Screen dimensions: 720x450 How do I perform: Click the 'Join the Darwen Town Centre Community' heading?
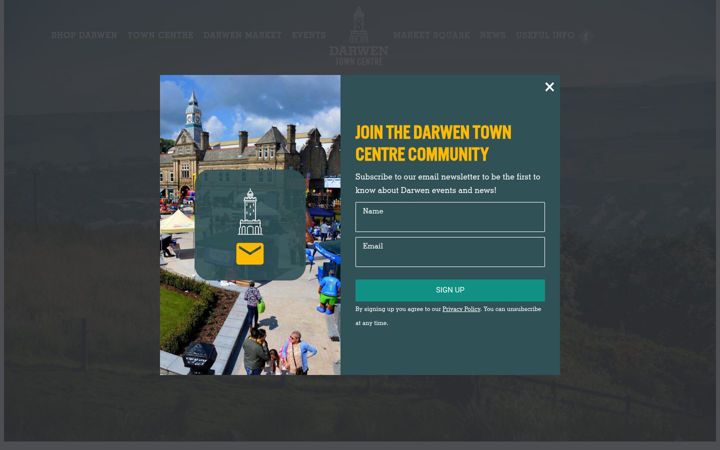(433, 143)
